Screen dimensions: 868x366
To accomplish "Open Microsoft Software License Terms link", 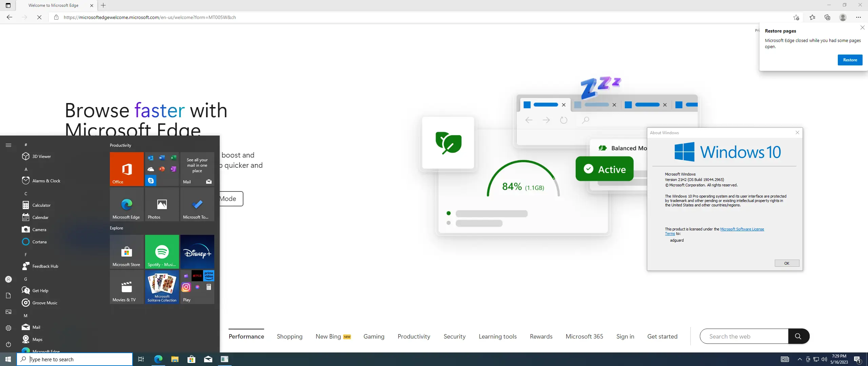I will point(742,229).
